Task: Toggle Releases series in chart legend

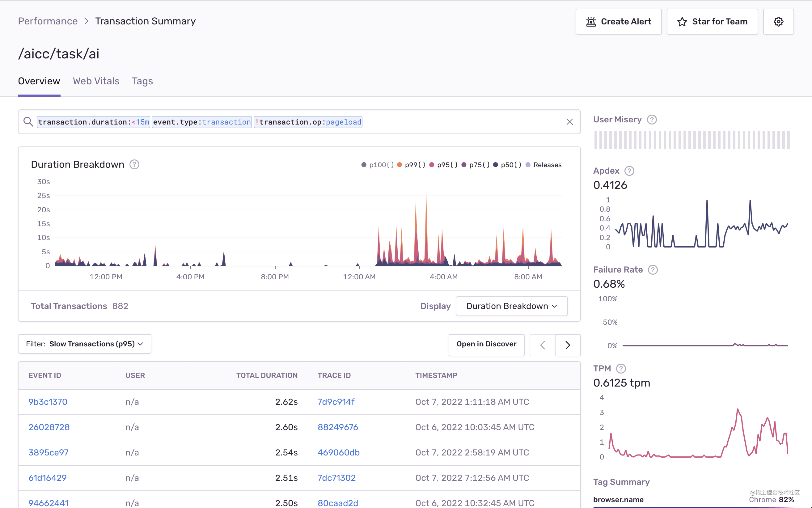Action: [543, 165]
